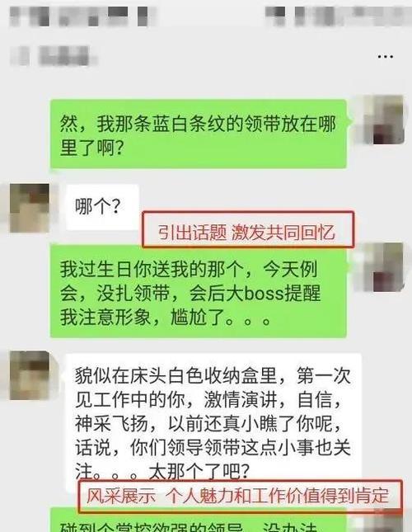Tap sender avatar beside the birthday gift message
The image size is (412, 532).
380,267
